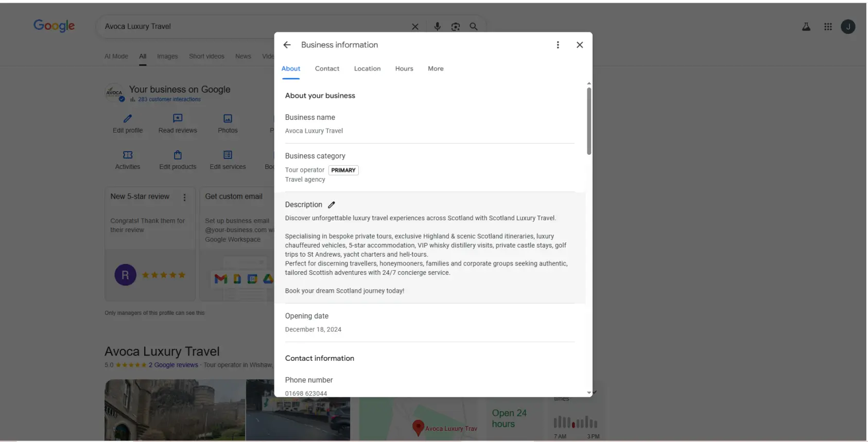This screenshot has width=868, height=442.
Task: Open options on New 5-star review card
Action: click(x=185, y=198)
